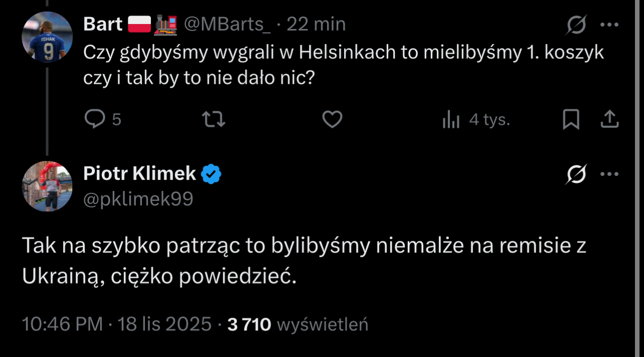Open Bart's profile picture
Viewport: 644px width, 357px height.
click(47, 37)
